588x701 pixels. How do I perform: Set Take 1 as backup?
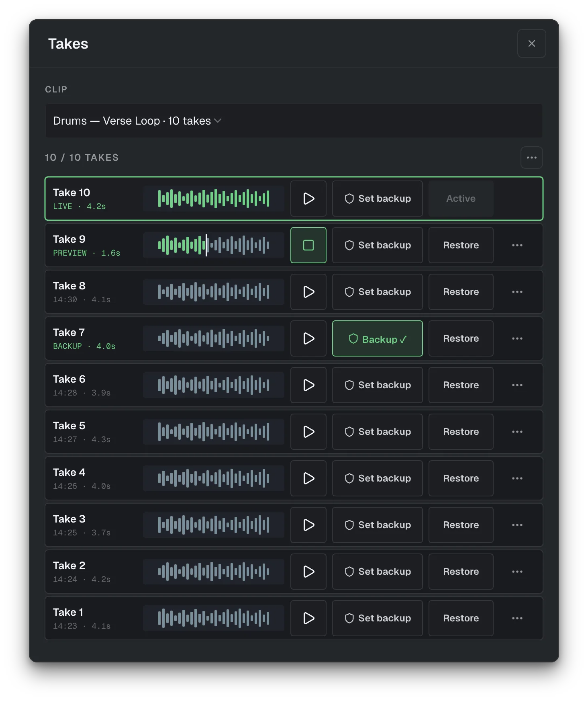point(378,618)
